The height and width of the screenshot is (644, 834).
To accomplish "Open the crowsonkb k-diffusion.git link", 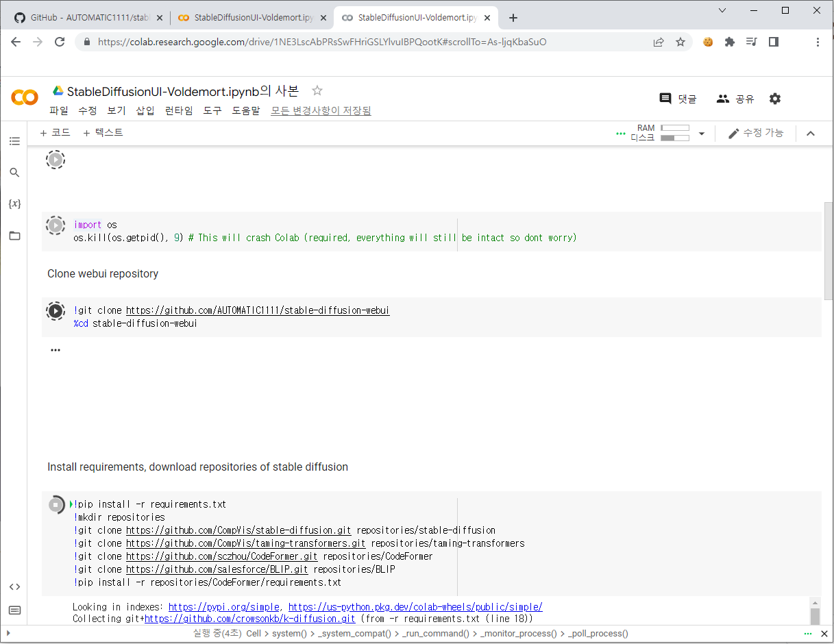I will pyautogui.click(x=249, y=619).
